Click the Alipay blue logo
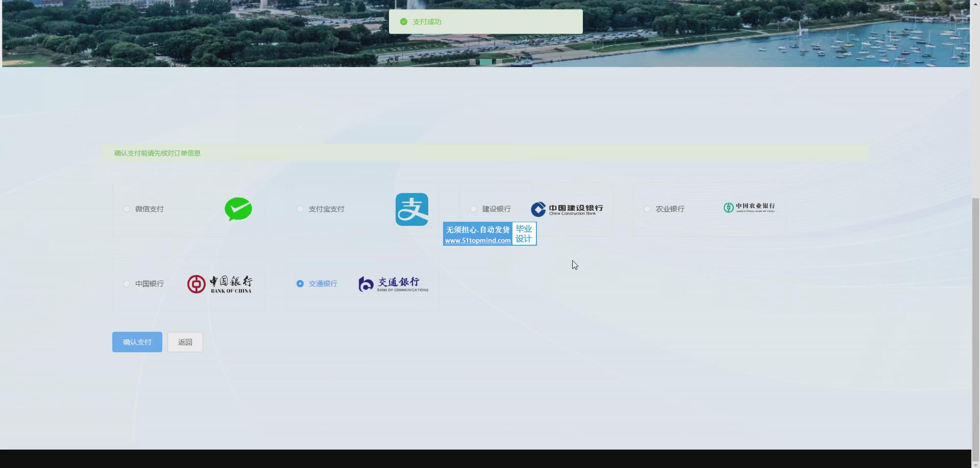This screenshot has width=980, height=468. coord(412,209)
